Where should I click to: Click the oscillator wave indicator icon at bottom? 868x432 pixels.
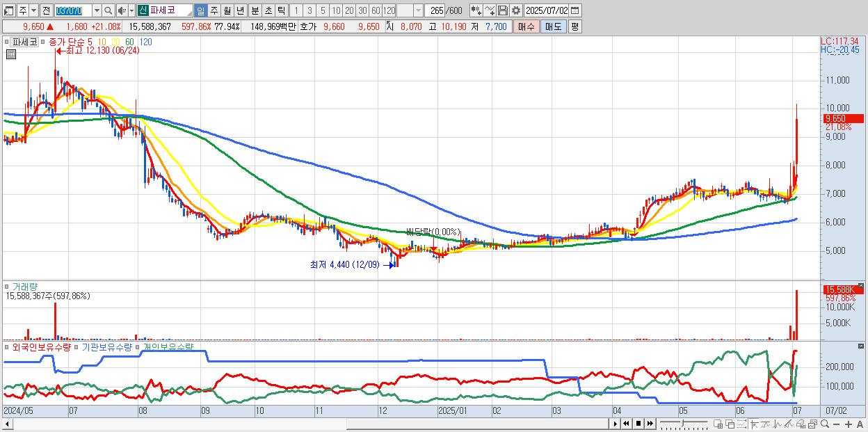click(x=777, y=424)
